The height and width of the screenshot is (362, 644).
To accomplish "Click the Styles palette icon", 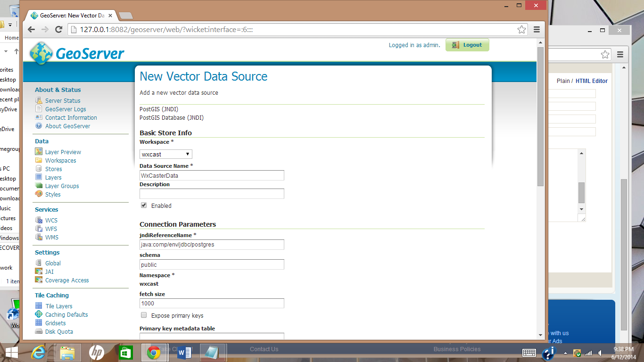I will [39, 194].
